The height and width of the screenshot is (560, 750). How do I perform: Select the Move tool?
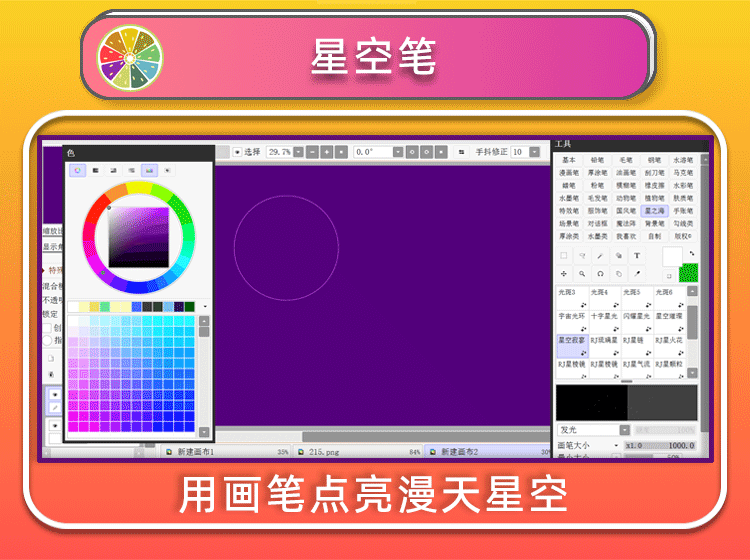coord(564,274)
